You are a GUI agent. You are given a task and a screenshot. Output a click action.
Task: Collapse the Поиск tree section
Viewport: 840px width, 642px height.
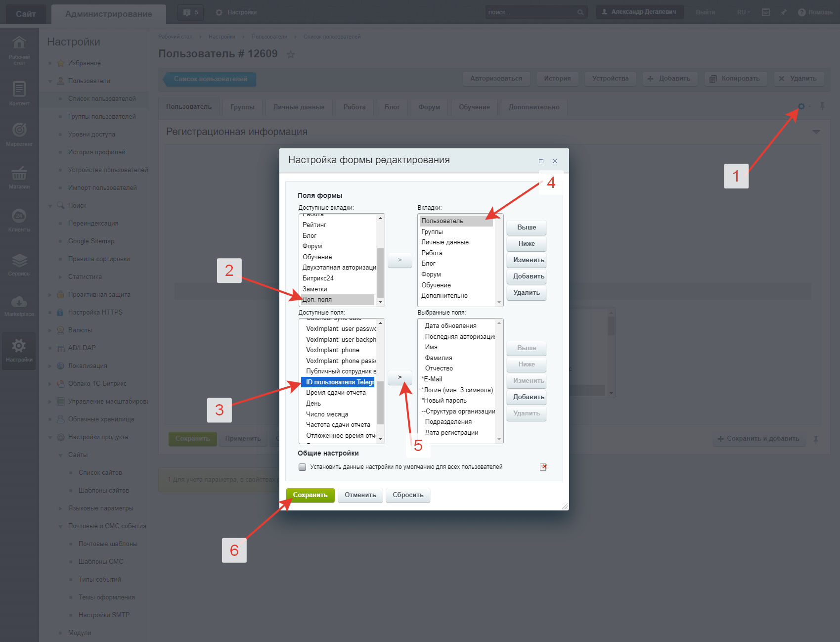[50, 206]
